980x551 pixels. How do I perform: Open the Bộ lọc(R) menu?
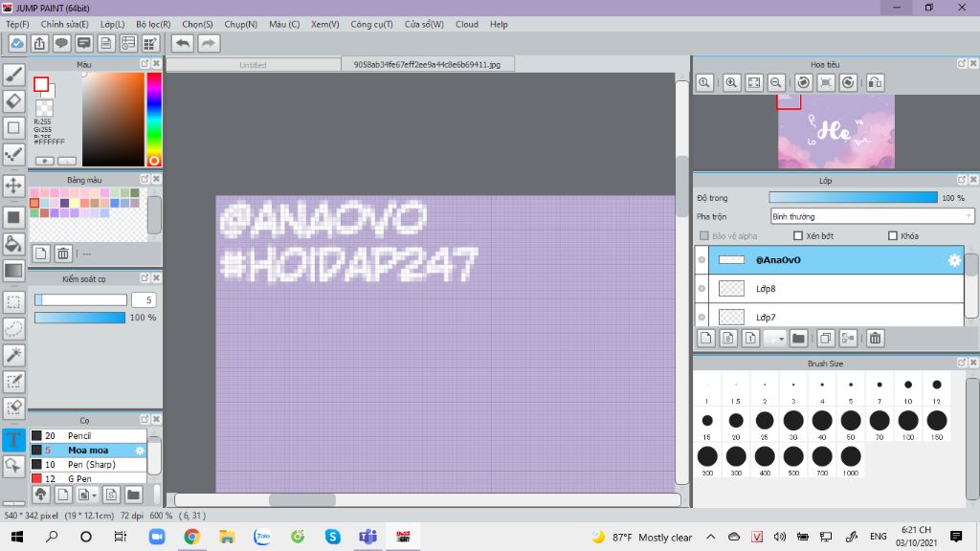[x=153, y=24]
